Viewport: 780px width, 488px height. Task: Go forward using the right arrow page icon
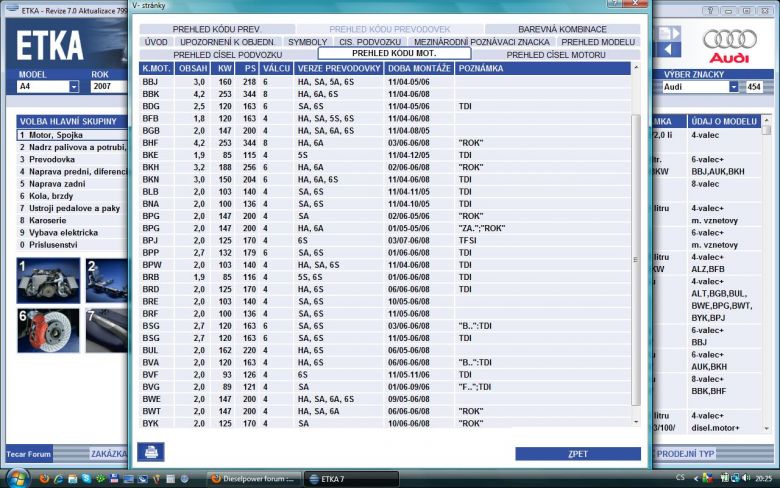[x=669, y=33]
